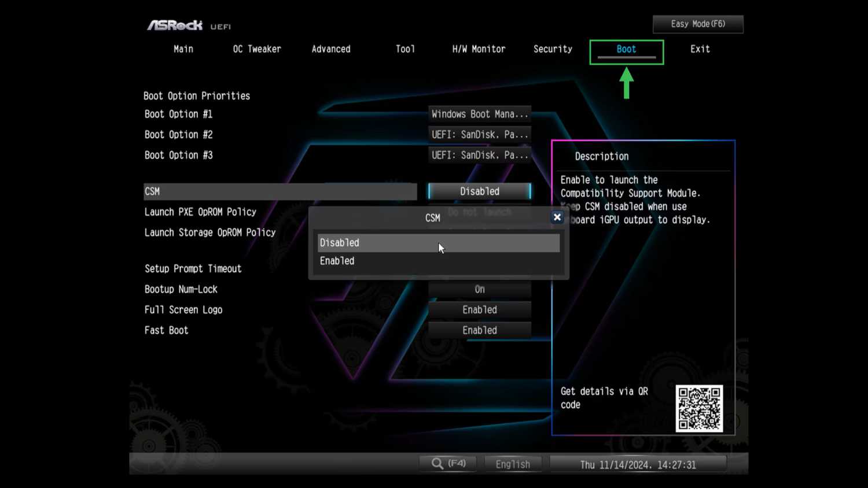Select Launch Storage OpROM Policy row

[x=210, y=232]
